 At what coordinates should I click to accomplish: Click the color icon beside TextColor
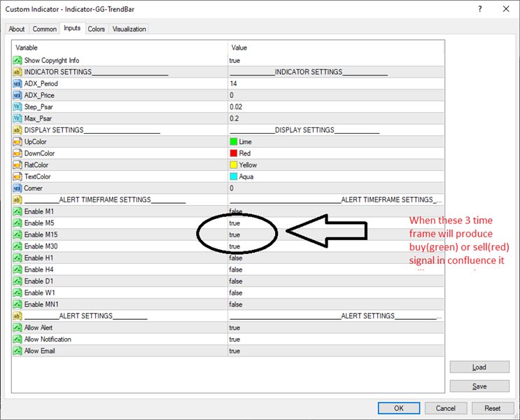[x=17, y=176]
